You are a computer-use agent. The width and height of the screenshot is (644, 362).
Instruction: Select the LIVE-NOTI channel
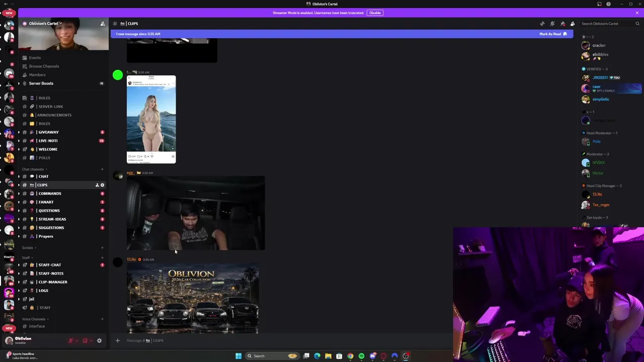[63, 141]
